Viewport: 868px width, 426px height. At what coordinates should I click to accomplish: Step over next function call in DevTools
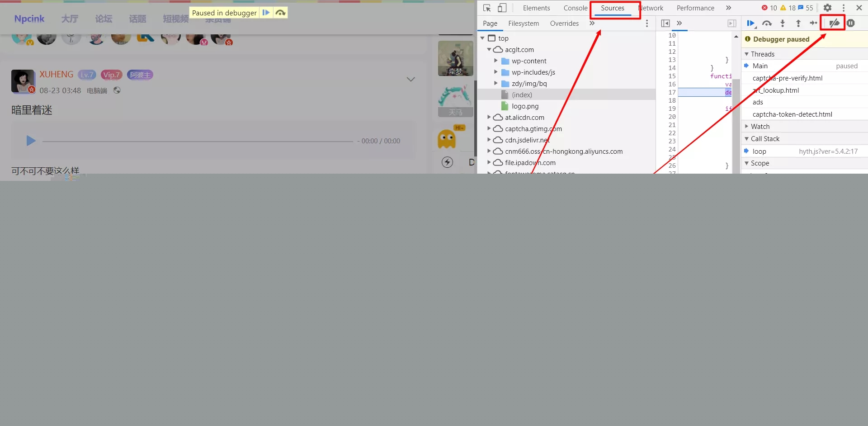(767, 24)
